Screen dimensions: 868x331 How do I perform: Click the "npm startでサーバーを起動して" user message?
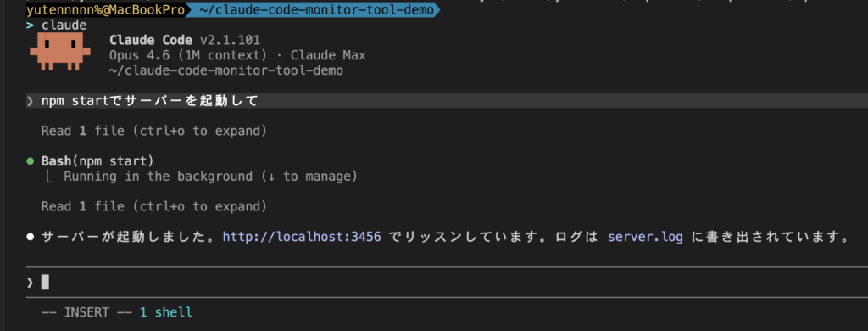[149, 101]
